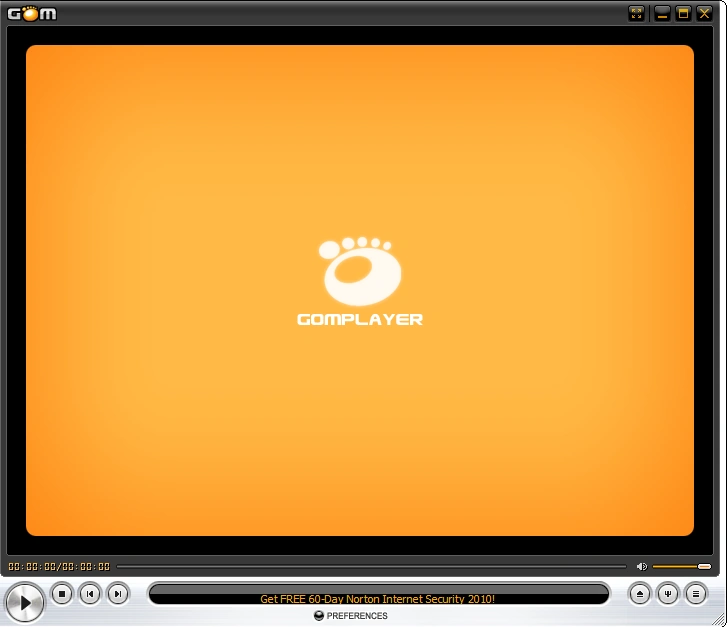Click the Norton Internet Security ad link
Screen dimensions: 727x627
377,599
